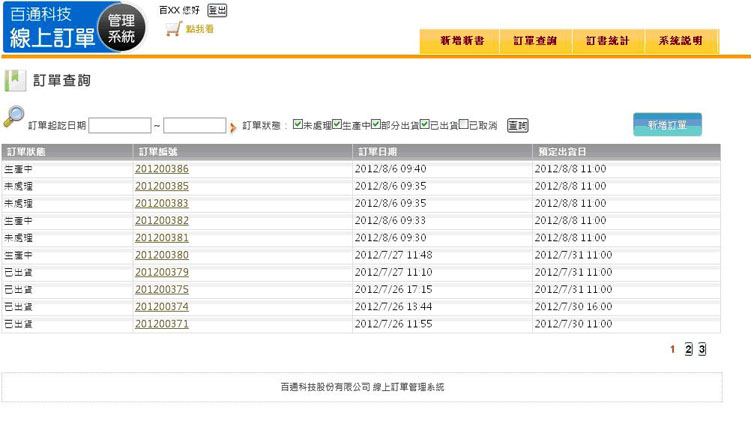Enable the 已取消 status checkbox
The height and width of the screenshot is (427, 751).
click(x=463, y=124)
